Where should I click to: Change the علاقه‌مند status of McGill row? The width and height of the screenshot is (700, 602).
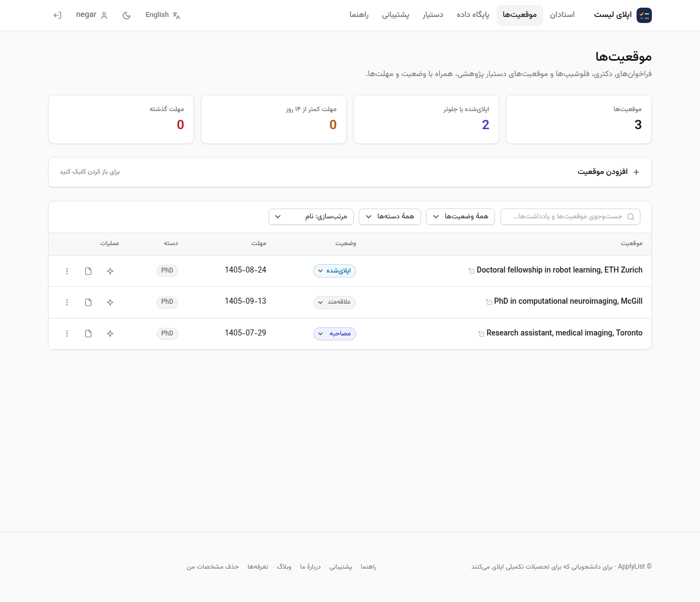point(335,302)
